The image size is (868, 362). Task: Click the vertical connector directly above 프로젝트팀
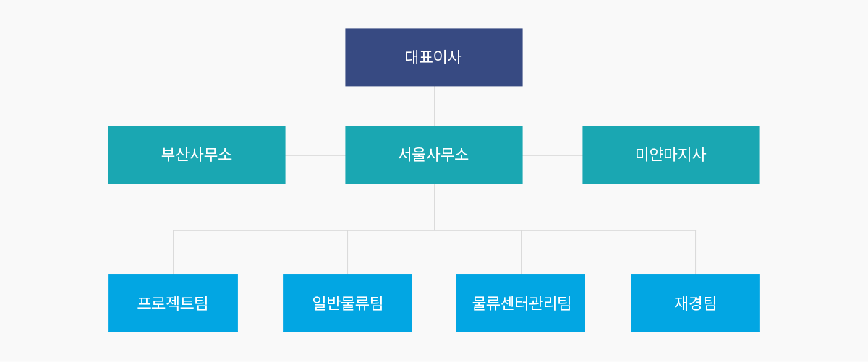(x=173, y=252)
